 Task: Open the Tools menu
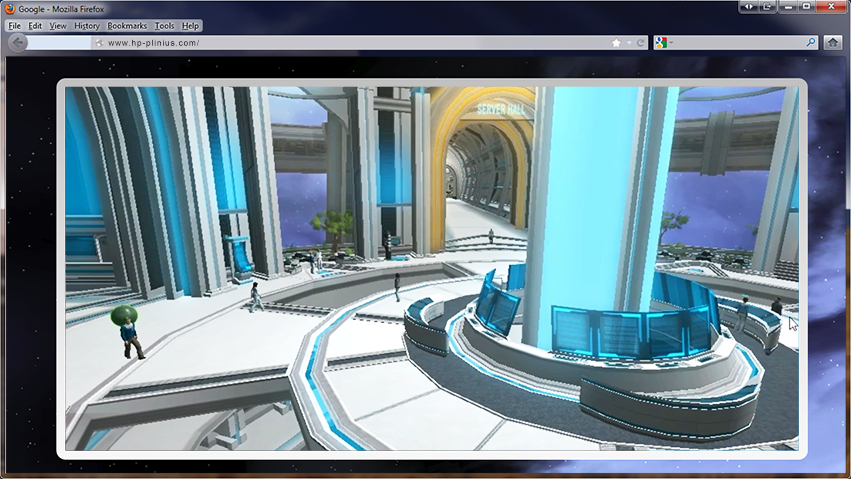click(x=164, y=25)
